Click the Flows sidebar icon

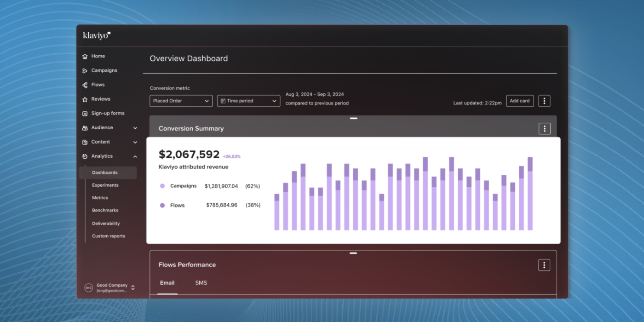click(x=85, y=85)
